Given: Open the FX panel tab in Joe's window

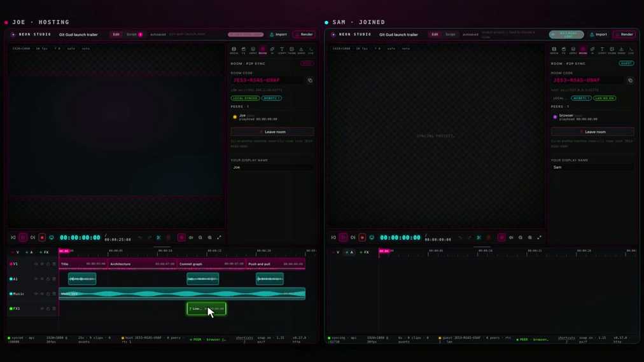Looking at the screenshot, I should (243, 50).
